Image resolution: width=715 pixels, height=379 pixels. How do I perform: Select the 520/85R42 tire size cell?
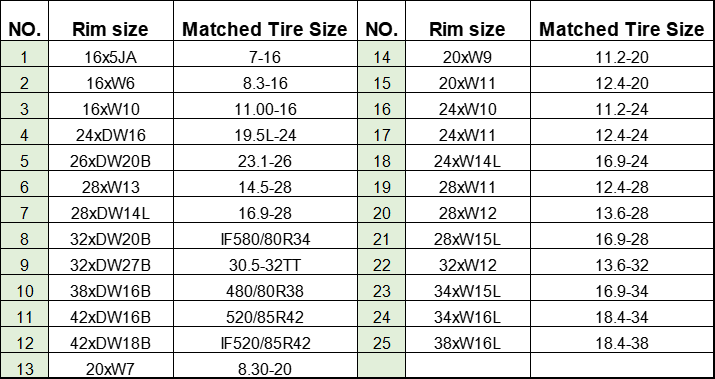tap(265, 315)
